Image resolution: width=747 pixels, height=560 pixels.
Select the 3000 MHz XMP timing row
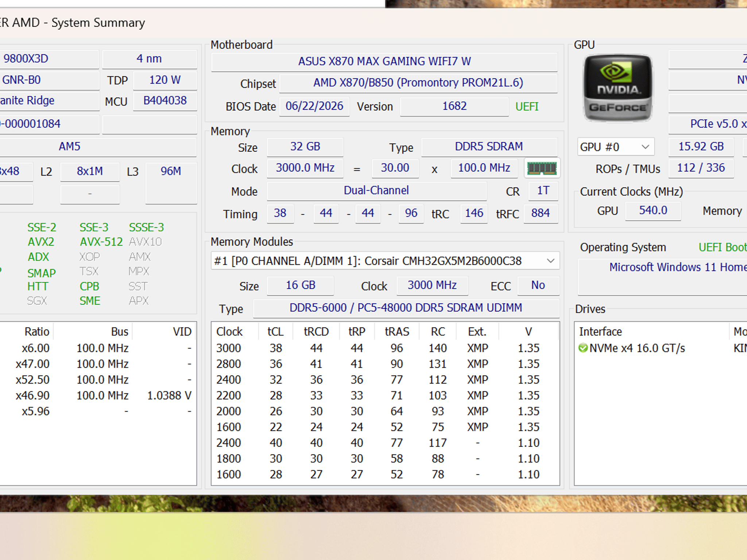click(385, 348)
